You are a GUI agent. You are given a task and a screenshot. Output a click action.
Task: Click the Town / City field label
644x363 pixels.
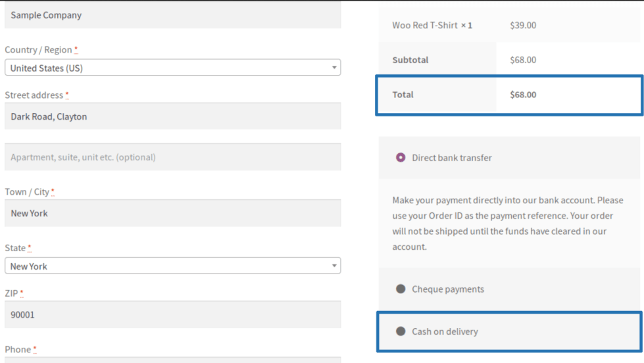pyautogui.click(x=27, y=192)
